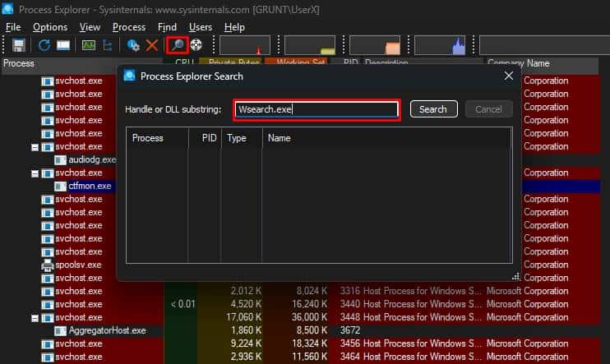This screenshot has width=610, height=364.
Task: Click the spoolsv.exe printer icon
Action: [x=48, y=265]
